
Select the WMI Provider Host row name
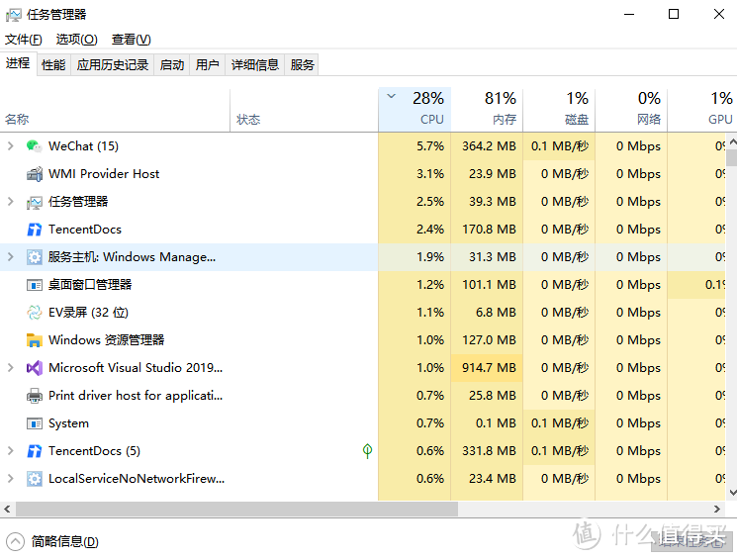pos(104,174)
